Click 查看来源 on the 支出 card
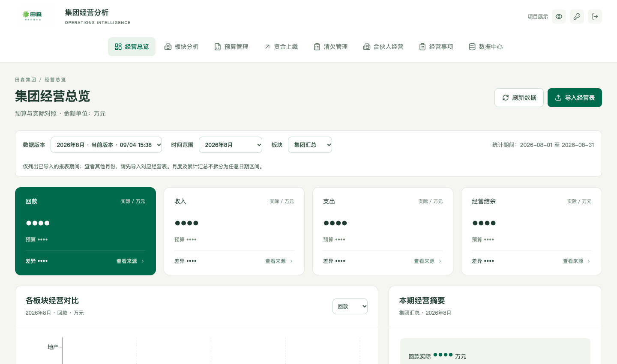Screen dimensions: 617x364 pyautogui.click(x=428, y=261)
